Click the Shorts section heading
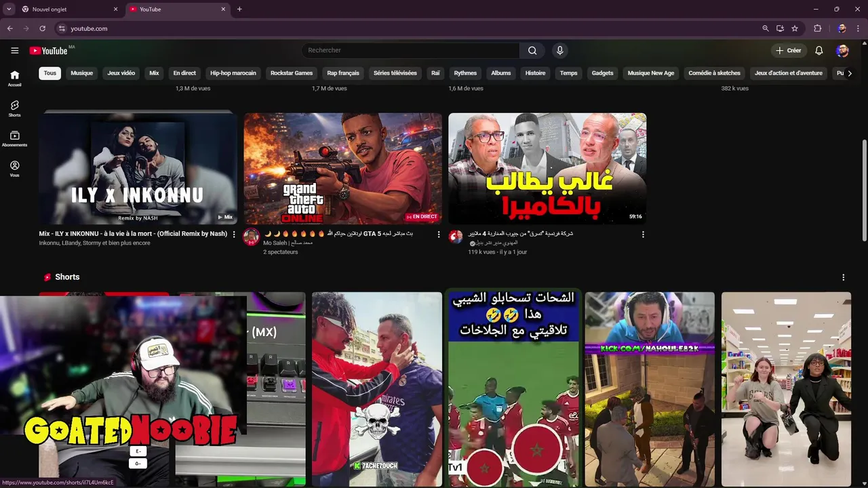The height and width of the screenshot is (488, 868). pyautogui.click(x=67, y=277)
